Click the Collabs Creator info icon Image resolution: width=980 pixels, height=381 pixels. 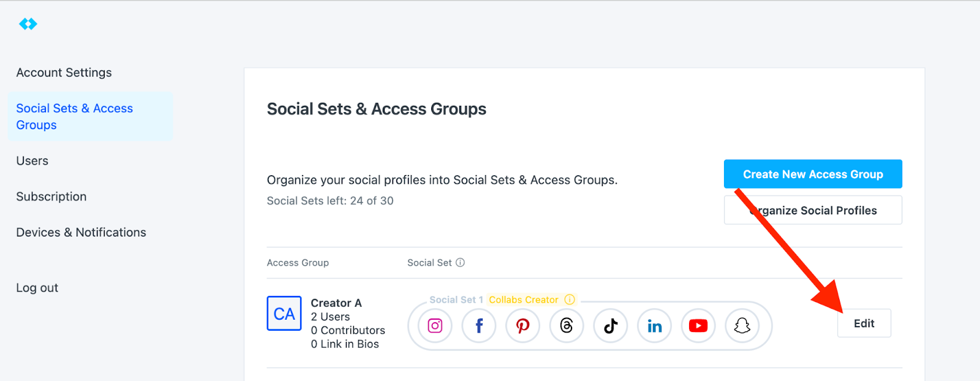click(570, 300)
